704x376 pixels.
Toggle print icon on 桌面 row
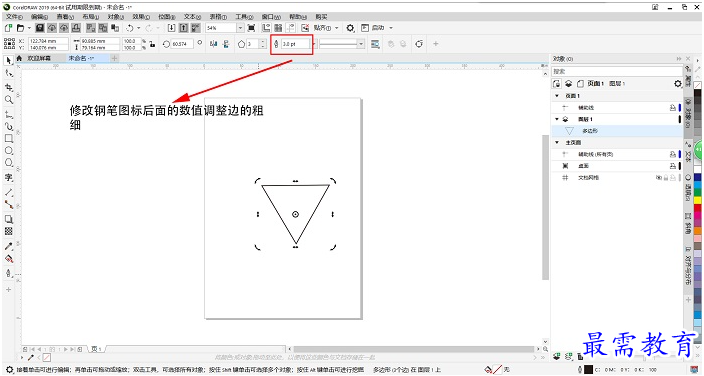click(673, 166)
